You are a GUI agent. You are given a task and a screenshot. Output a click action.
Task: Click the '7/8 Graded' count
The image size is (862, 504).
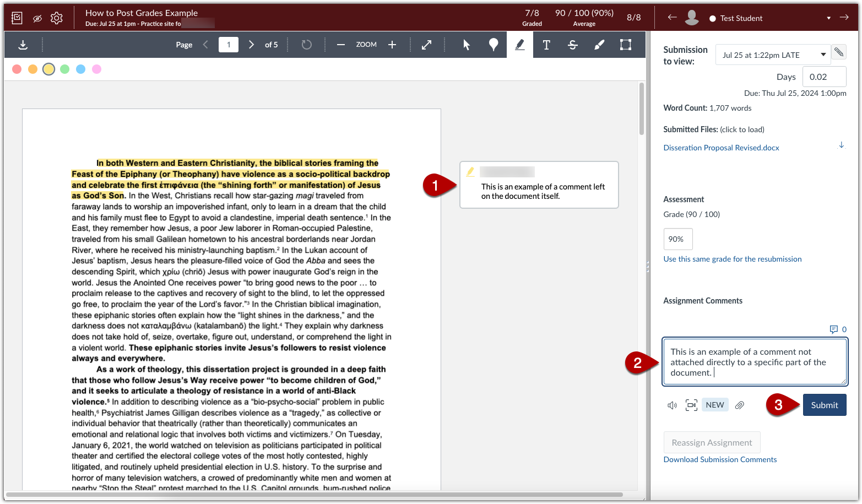coord(532,18)
